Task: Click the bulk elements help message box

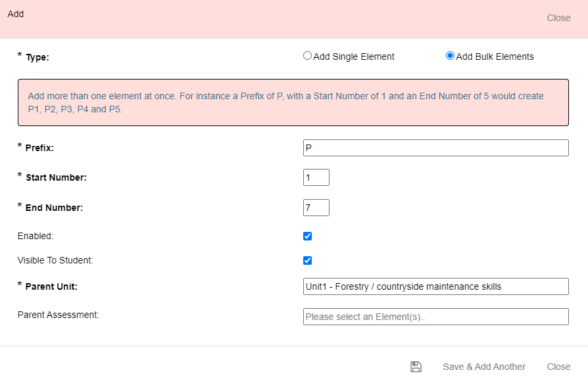Action: pos(293,102)
